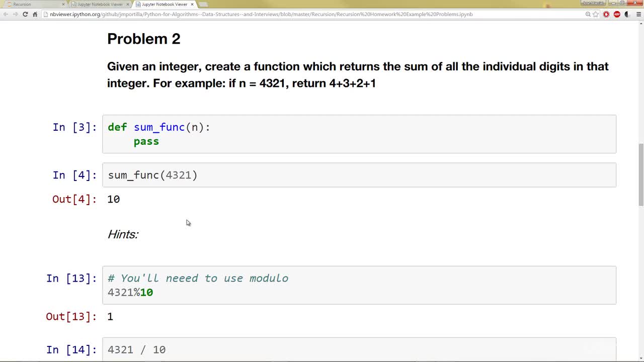Click the half-moon dark mode extension icon
The image size is (644, 362).
pos(627,14)
